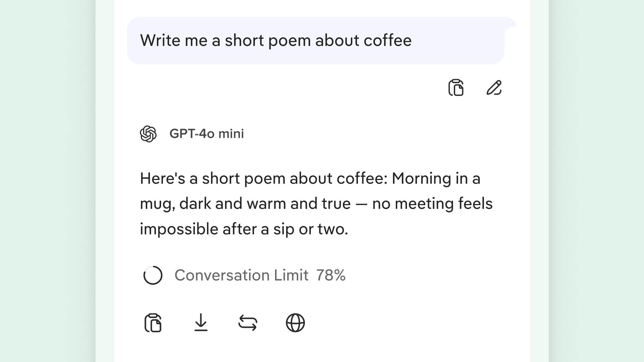Image resolution: width=644 pixels, height=362 pixels.
Task: Tap the download arrow below the response
Action: pyautogui.click(x=201, y=323)
